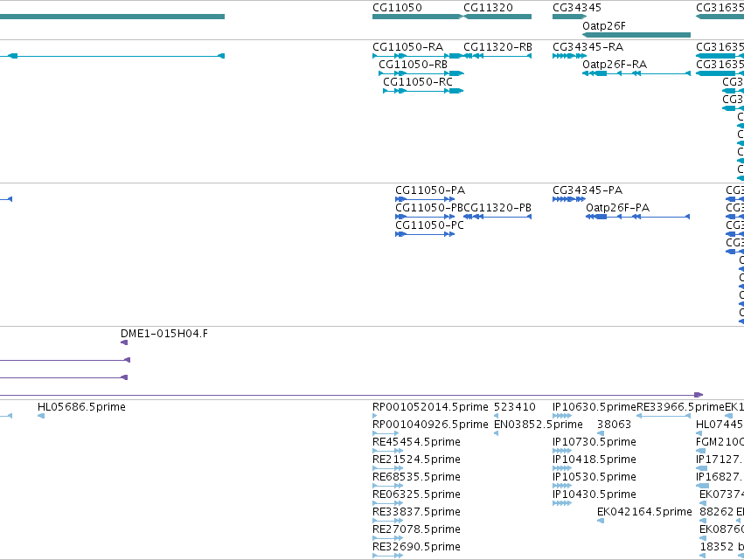Viewport: 744px width, 560px height.
Task: Select the DME1-015H04.F feature arrow
Action: pyautogui.click(x=124, y=342)
